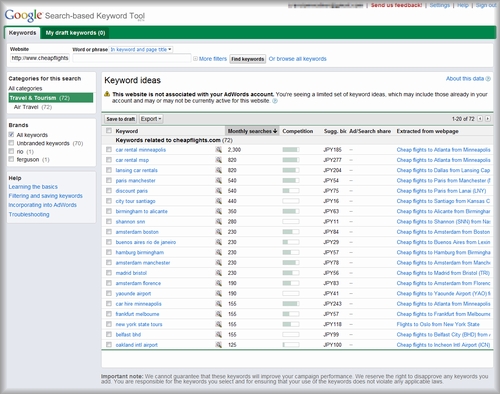
Task: Select the Keywords tab
Action: coord(22,33)
